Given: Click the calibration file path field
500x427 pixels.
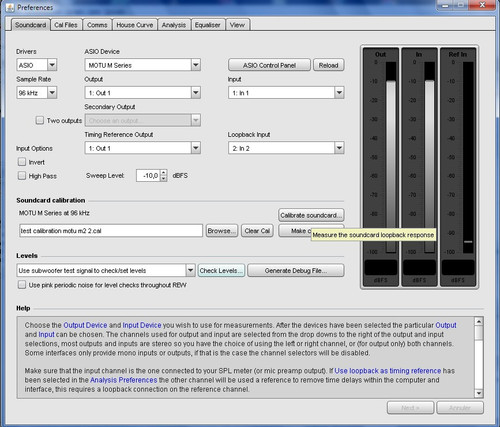Looking at the screenshot, I should [x=111, y=231].
